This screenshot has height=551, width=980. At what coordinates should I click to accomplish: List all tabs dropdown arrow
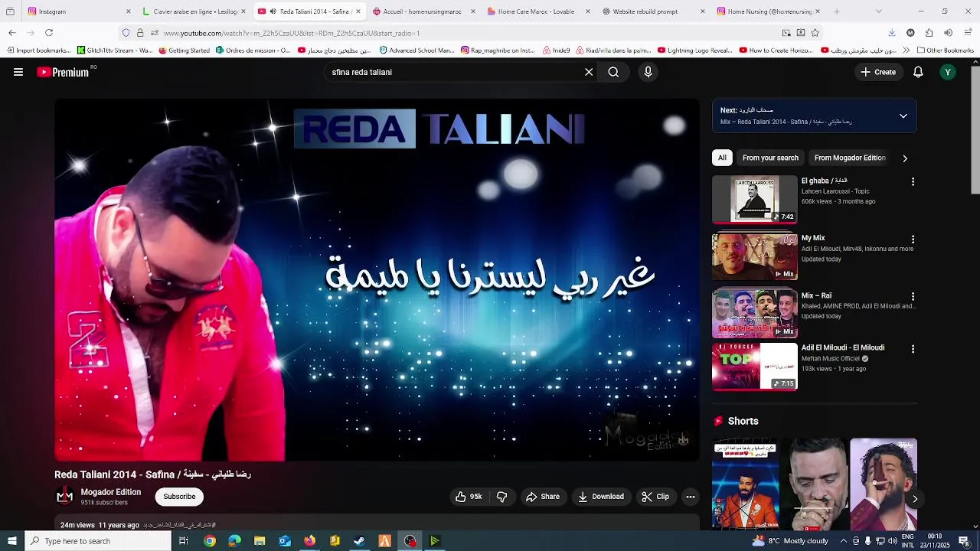878,11
